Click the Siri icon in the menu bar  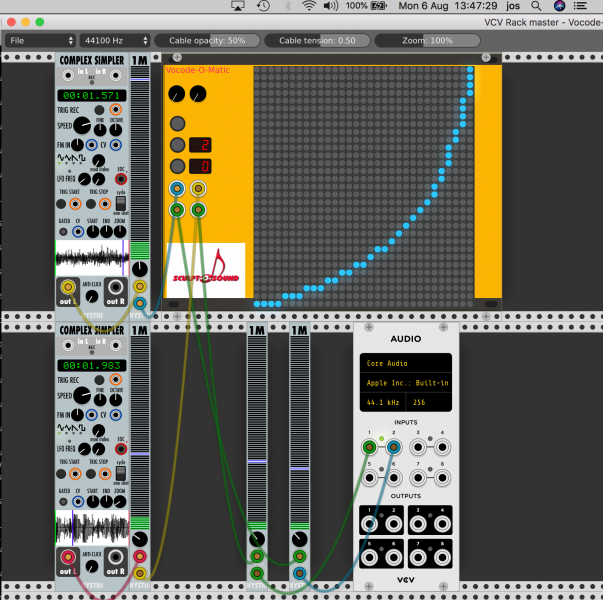point(559,6)
